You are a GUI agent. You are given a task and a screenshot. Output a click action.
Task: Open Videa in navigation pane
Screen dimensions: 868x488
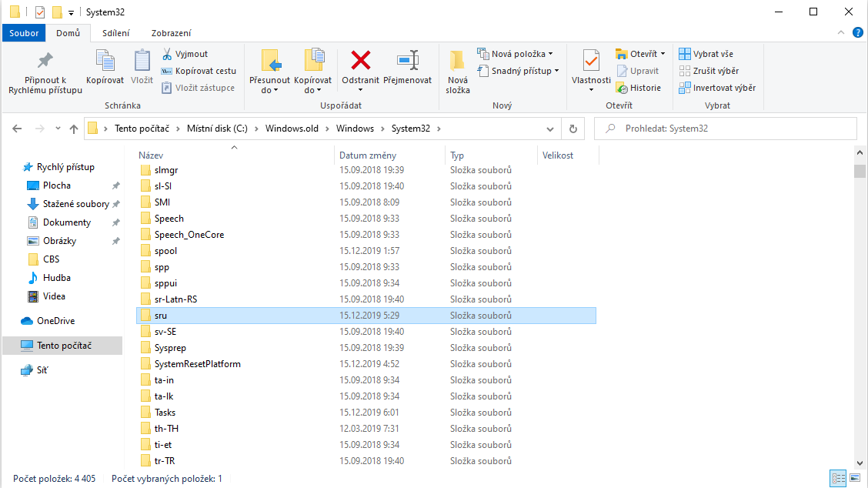click(54, 296)
